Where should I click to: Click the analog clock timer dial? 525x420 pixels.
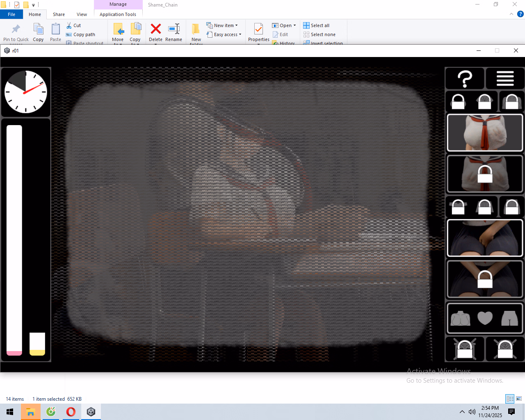26,92
